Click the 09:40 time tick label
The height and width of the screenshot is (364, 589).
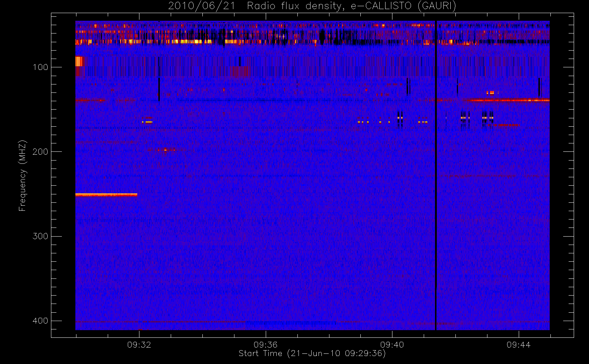tap(392, 345)
